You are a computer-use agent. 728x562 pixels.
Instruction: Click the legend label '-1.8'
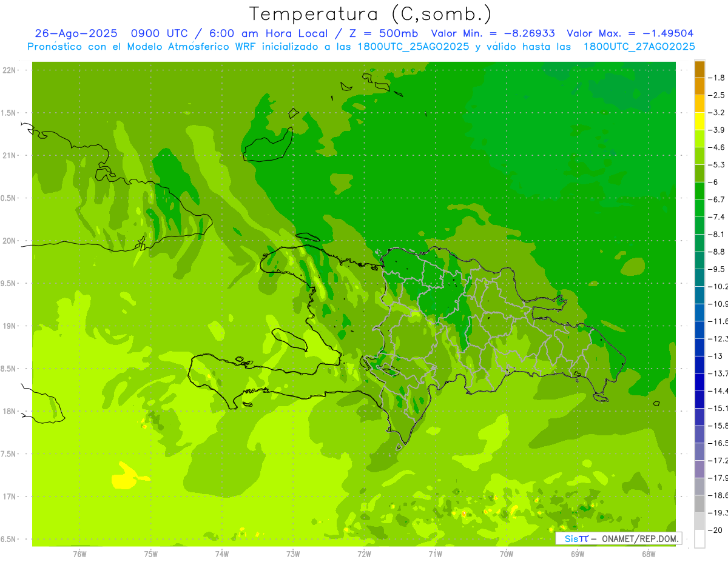point(718,78)
